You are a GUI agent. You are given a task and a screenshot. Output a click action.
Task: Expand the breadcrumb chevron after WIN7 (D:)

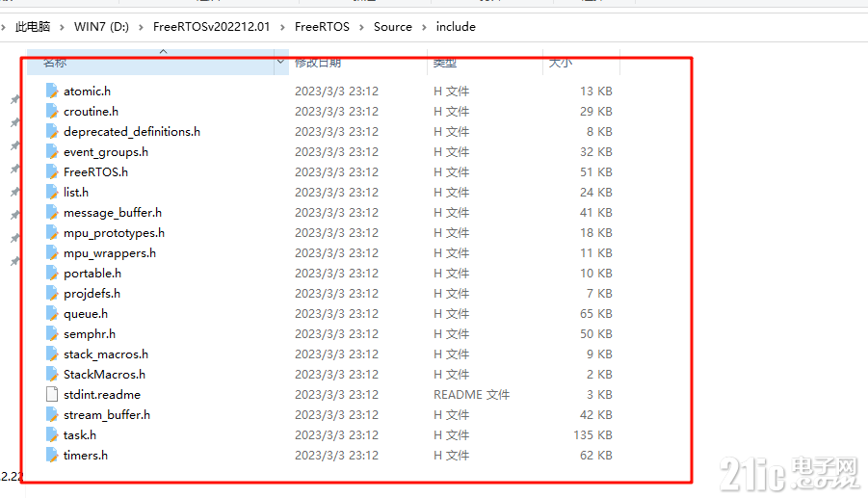(x=141, y=27)
